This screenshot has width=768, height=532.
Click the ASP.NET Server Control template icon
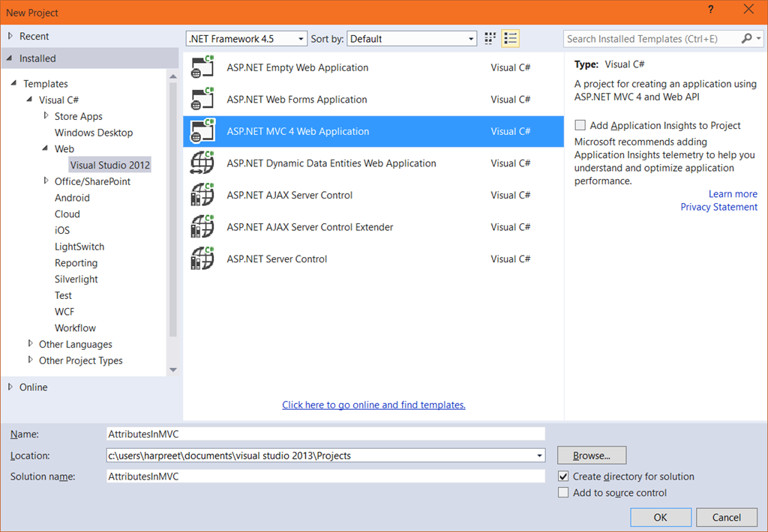pyautogui.click(x=202, y=259)
